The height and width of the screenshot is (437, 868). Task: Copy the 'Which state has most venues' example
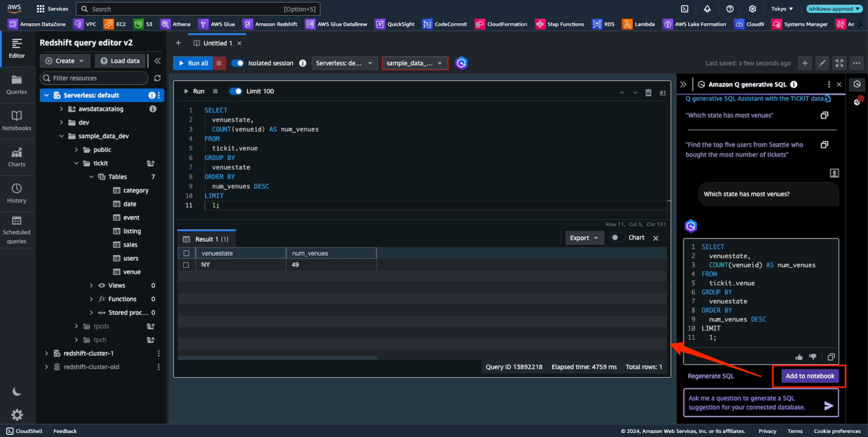[x=824, y=115]
